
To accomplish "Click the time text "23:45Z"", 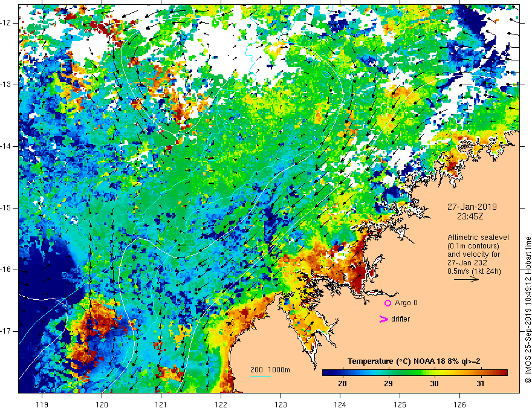I will (470, 216).
